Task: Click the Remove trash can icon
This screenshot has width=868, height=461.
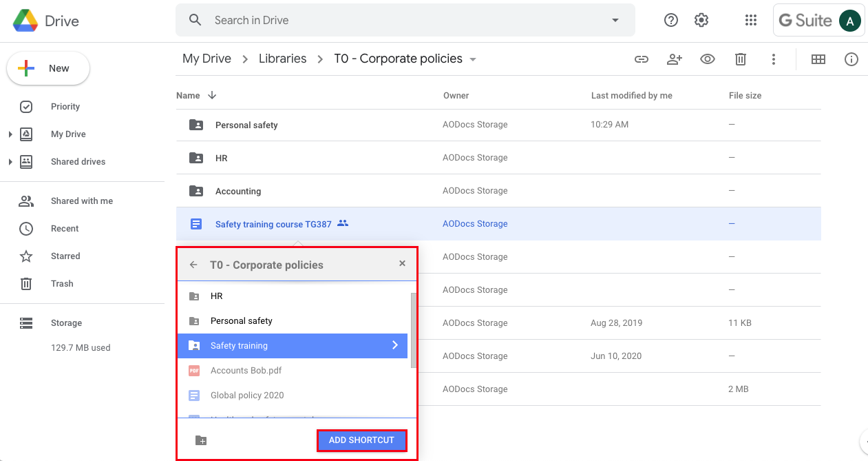Action: point(741,59)
